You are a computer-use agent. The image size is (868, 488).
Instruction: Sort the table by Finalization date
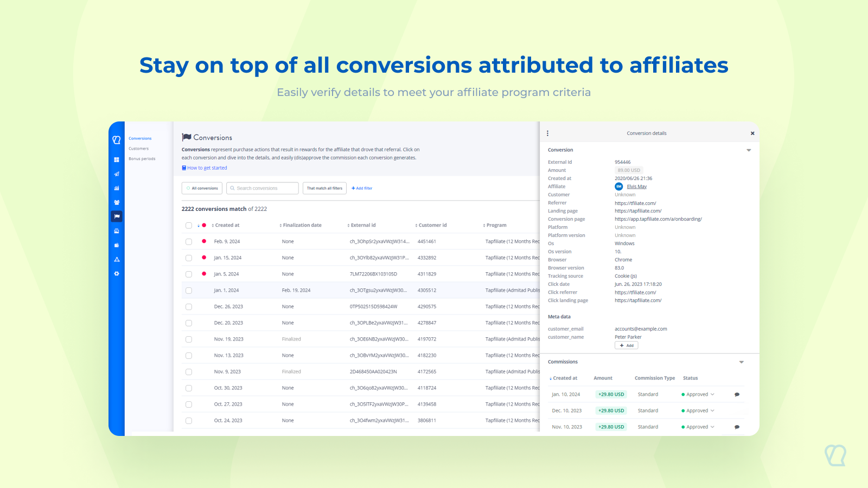pos(301,225)
